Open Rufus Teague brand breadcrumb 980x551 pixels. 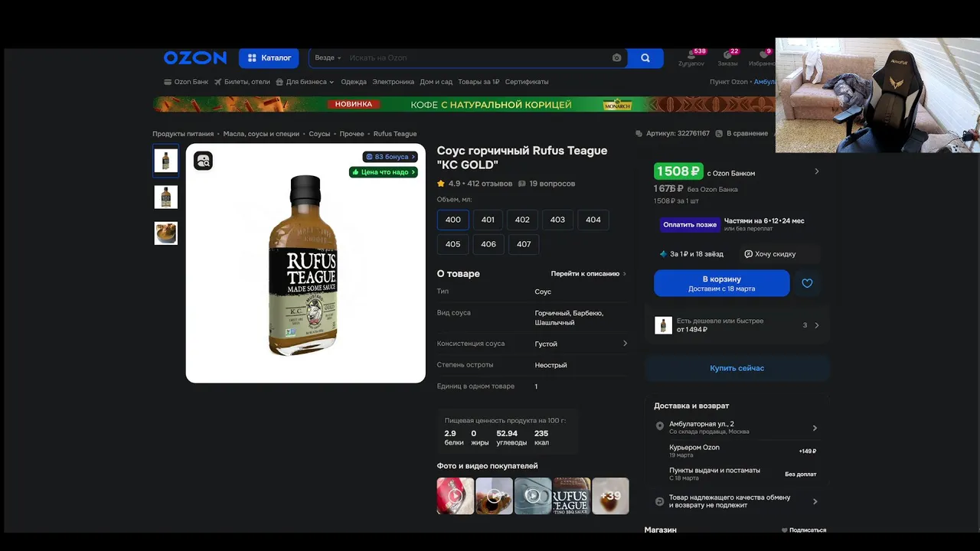point(395,134)
